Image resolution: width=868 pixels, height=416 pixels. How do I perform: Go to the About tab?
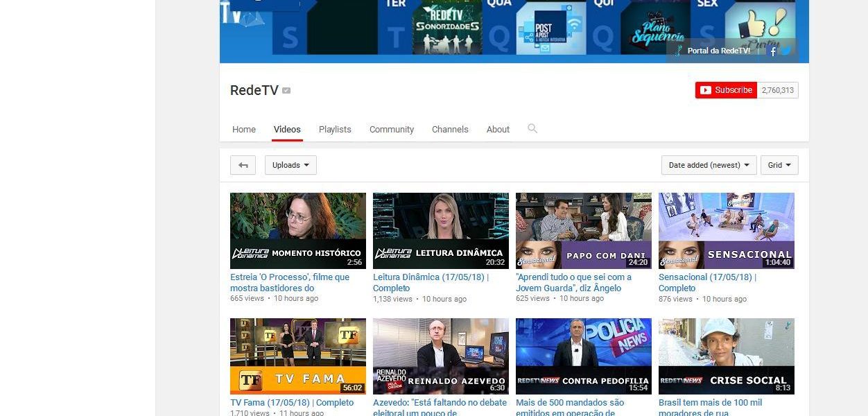498,130
